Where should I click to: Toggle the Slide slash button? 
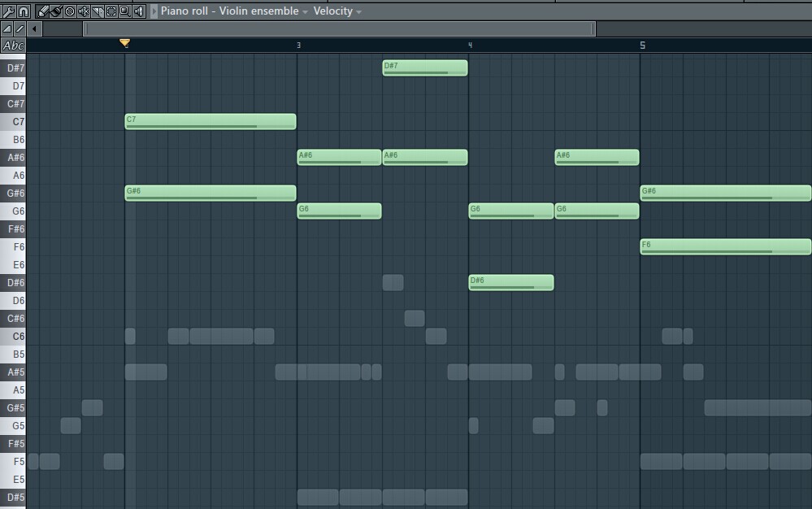[20, 29]
